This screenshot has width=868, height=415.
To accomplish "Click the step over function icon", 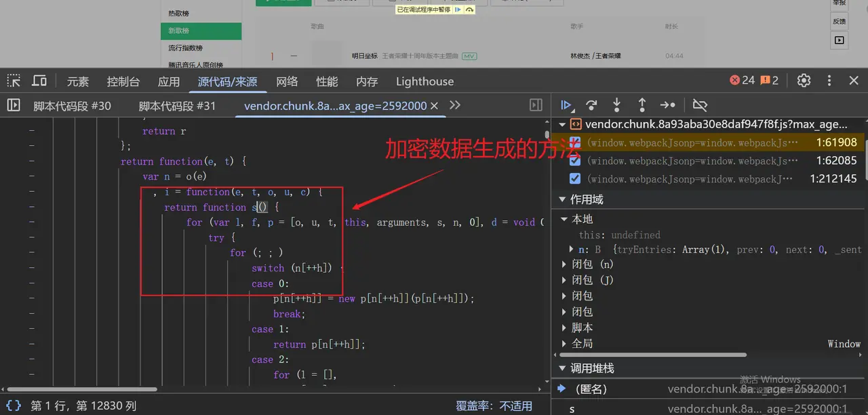I will pyautogui.click(x=591, y=105).
